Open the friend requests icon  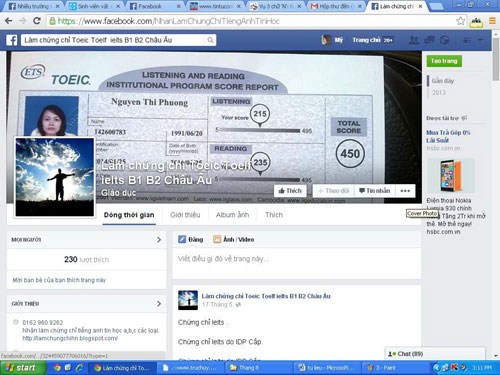pyautogui.click(x=414, y=40)
